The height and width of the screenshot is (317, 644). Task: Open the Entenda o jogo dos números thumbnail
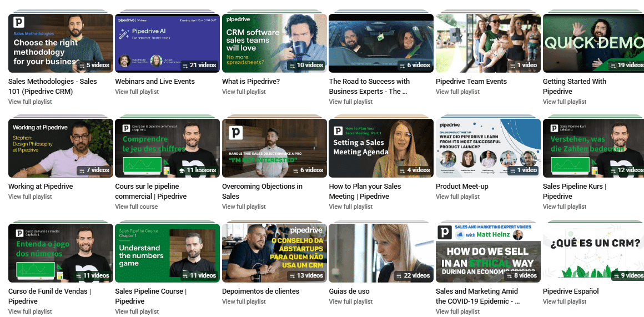(61, 253)
